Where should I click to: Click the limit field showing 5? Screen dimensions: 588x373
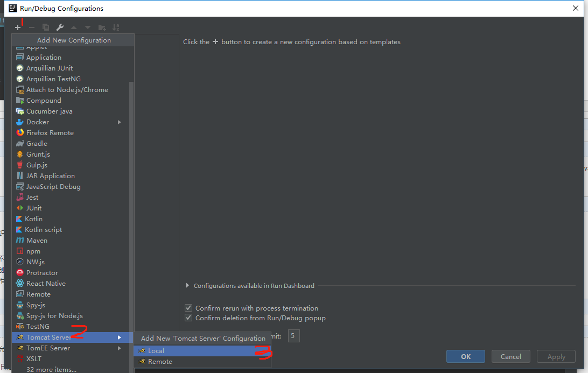coord(293,336)
